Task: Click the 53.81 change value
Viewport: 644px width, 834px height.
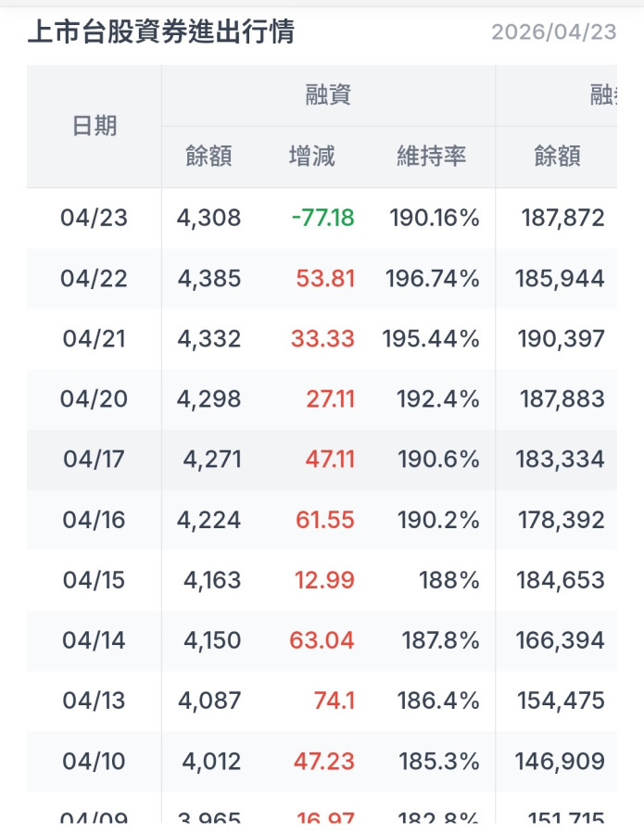Action: (325, 278)
